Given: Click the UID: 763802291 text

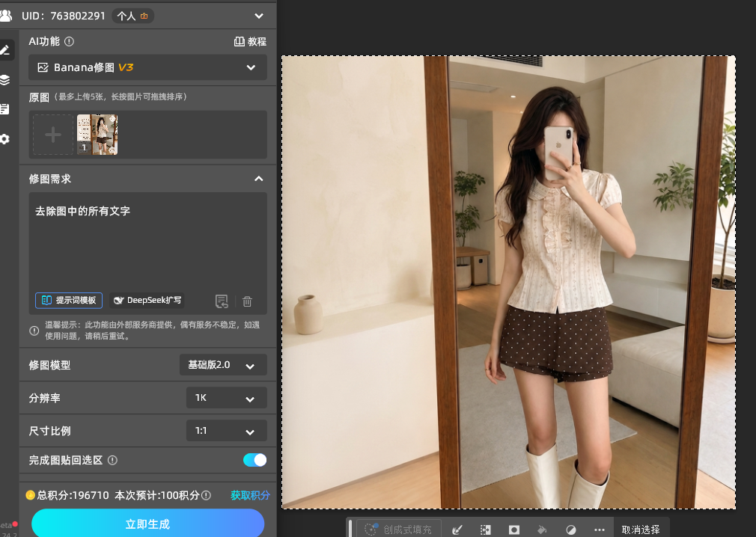Looking at the screenshot, I should [63, 16].
